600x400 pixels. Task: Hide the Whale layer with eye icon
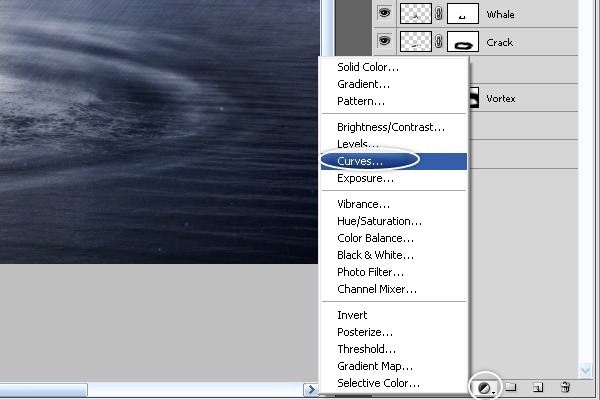(x=384, y=13)
